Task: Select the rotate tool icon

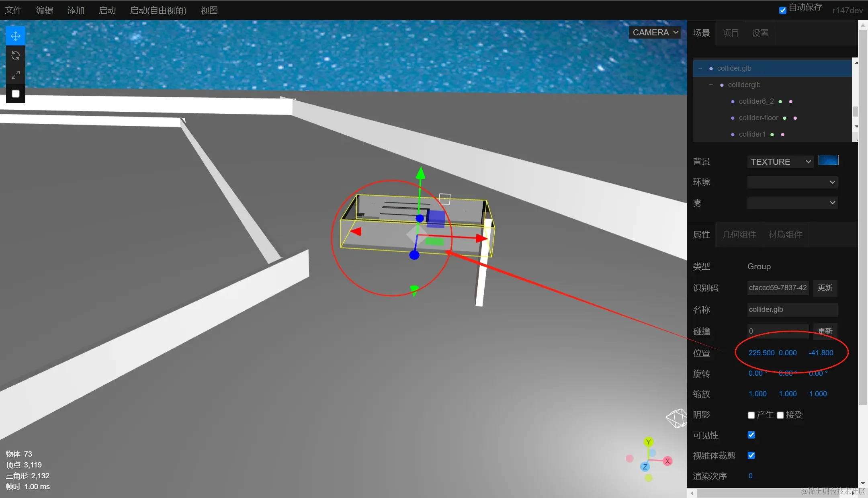Action: click(16, 55)
